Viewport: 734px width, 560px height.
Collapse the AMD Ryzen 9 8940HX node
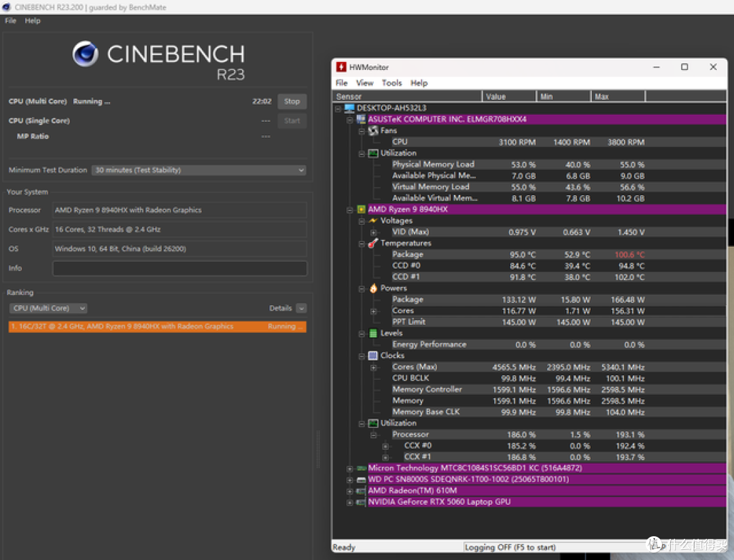(x=350, y=210)
